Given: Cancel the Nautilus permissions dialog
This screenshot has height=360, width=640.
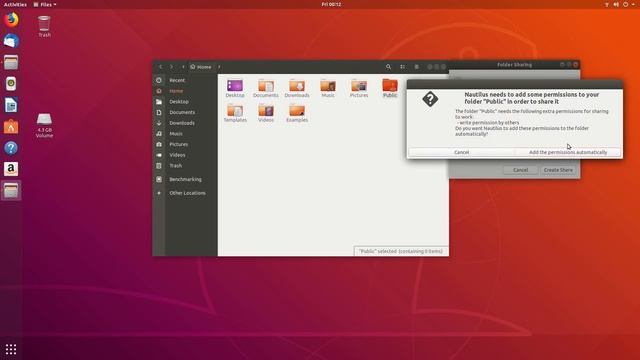Looking at the screenshot, I should tap(462, 152).
